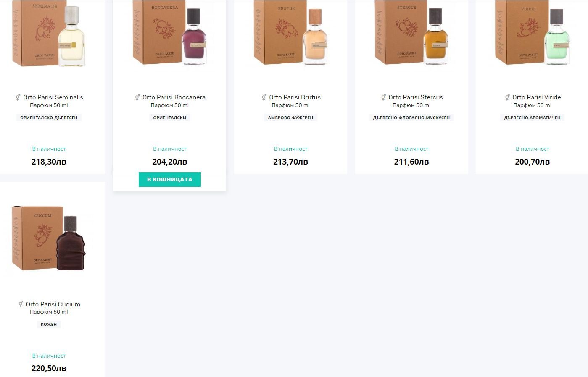Click unisex gender icon beside Orto Parisi Boccanera
The height and width of the screenshot is (377, 588).
(137, 97)
